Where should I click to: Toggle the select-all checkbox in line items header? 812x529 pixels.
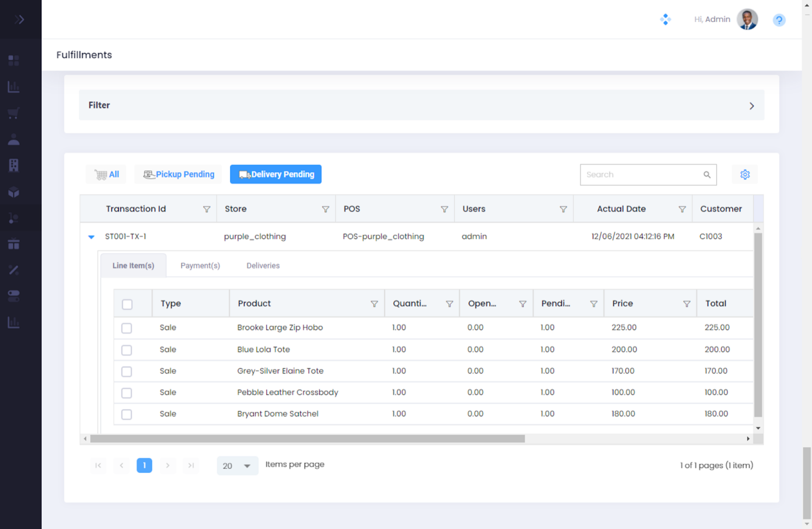pyautogui.click(x=127, y=304)
